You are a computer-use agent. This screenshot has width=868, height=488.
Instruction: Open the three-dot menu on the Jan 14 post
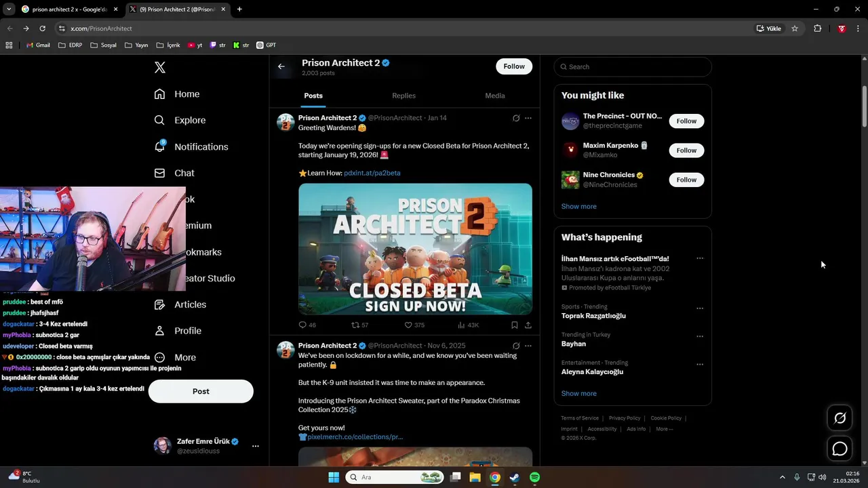pos(528,118)
